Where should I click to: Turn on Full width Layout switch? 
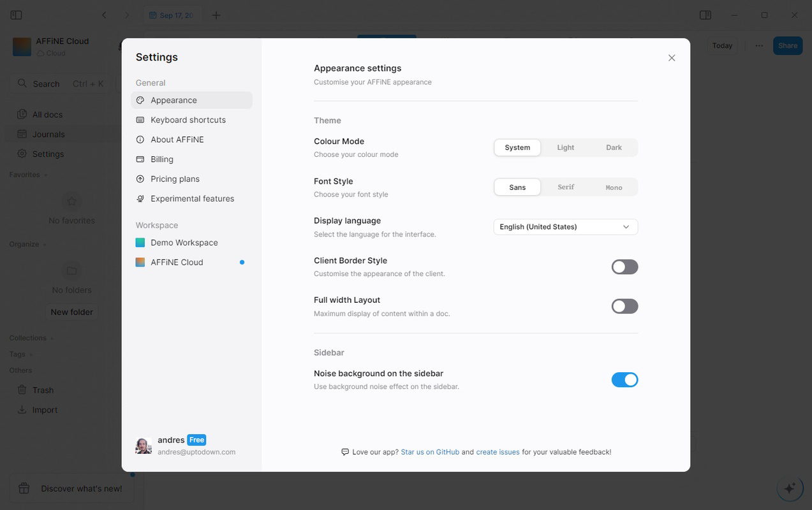[x=624, y=307]
